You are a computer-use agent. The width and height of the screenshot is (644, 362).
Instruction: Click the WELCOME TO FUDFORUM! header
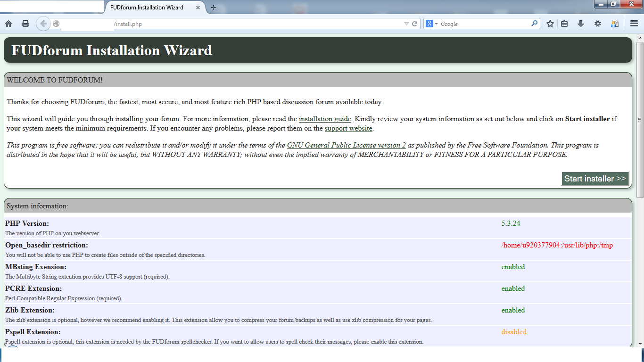tap(55, 80)
